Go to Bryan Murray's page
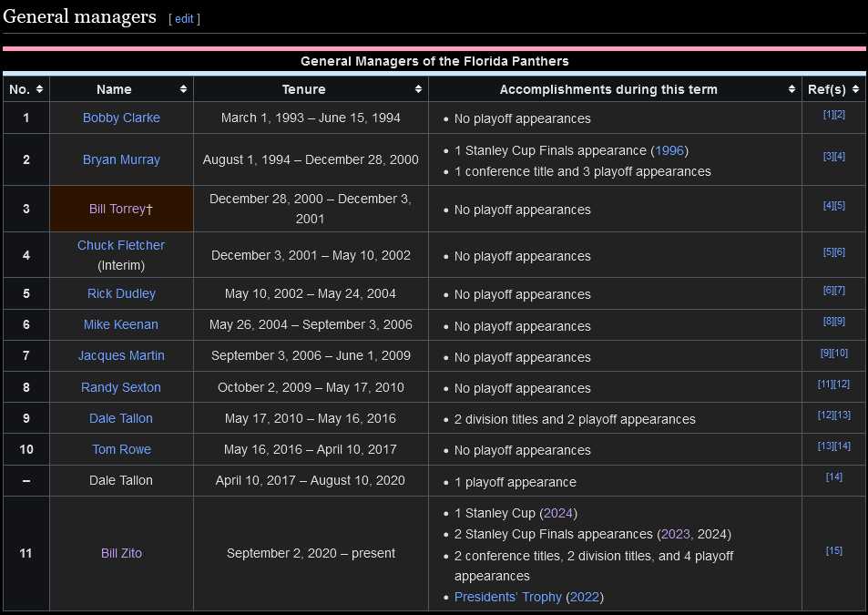 (x=121, y=159)
